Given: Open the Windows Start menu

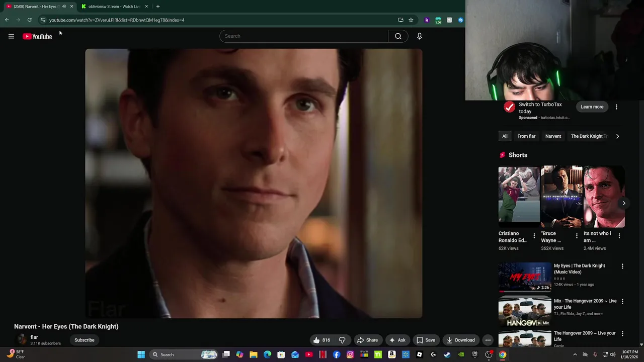Looking at the screenshot, I should coord(141,354).
